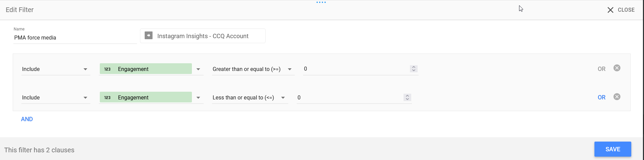Remove the first Engagement clause
The width and height of the screenshot is (644, 160).
(x=617, y=68)
